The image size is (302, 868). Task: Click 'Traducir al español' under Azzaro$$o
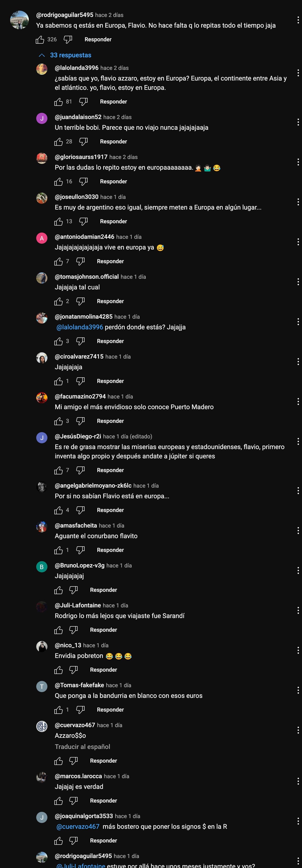pos(82,747)
